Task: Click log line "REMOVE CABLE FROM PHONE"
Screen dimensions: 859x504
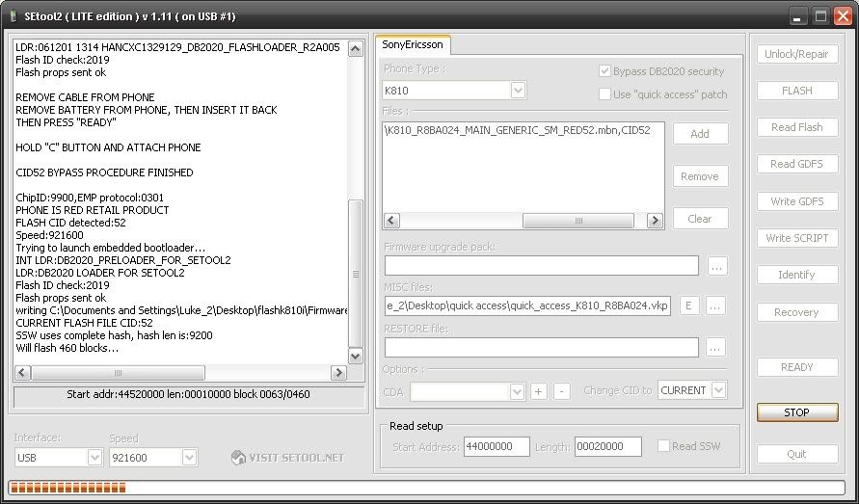Action: pyautogui.click(x=85, y=97)
